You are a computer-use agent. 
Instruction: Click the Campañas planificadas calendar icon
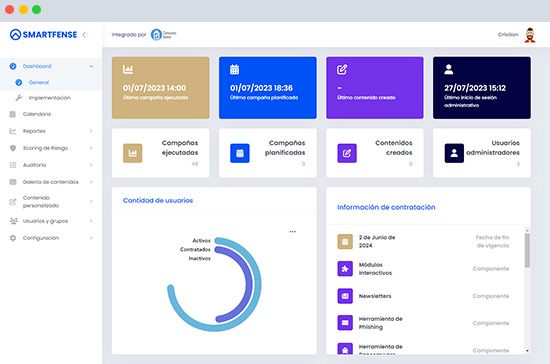pyautogui.click(x=240, y=153)
